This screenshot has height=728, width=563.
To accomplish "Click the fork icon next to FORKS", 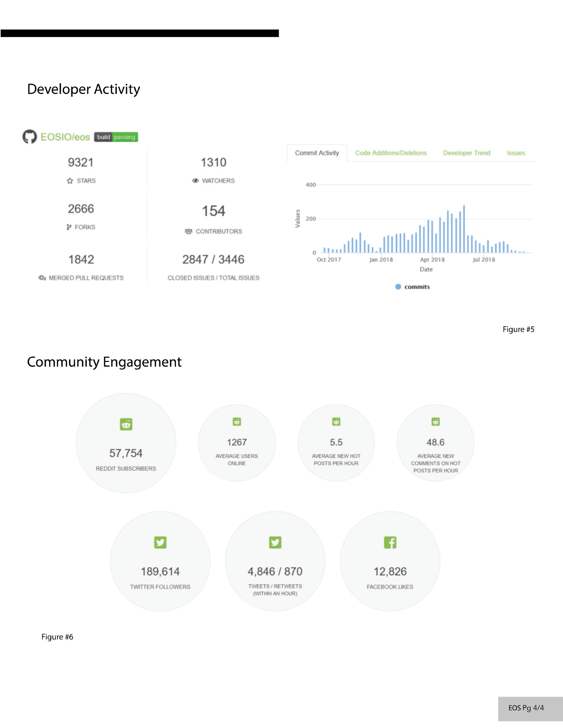I will click(69, 227).
